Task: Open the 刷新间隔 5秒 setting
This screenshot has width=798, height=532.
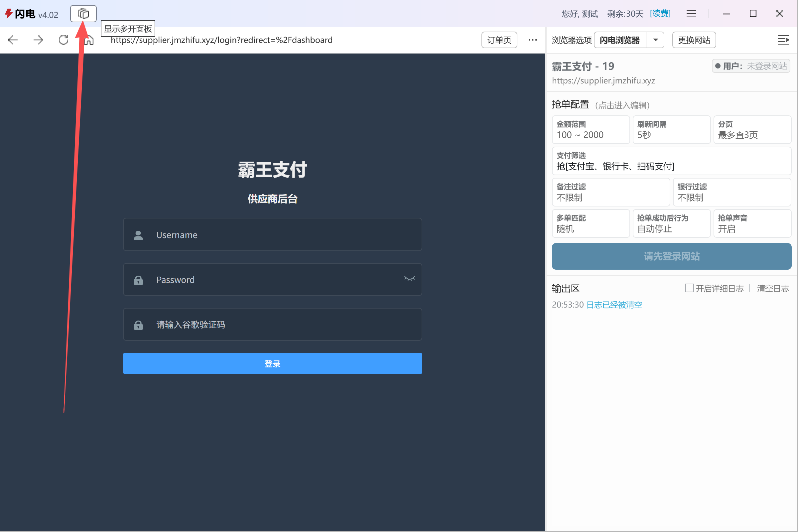Action: [671, 130]
